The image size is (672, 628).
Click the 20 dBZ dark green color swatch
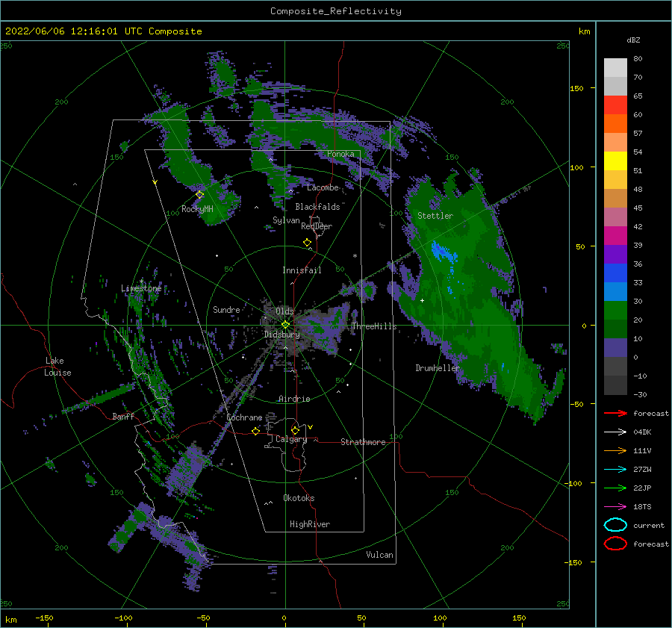(x=615, y=329)
